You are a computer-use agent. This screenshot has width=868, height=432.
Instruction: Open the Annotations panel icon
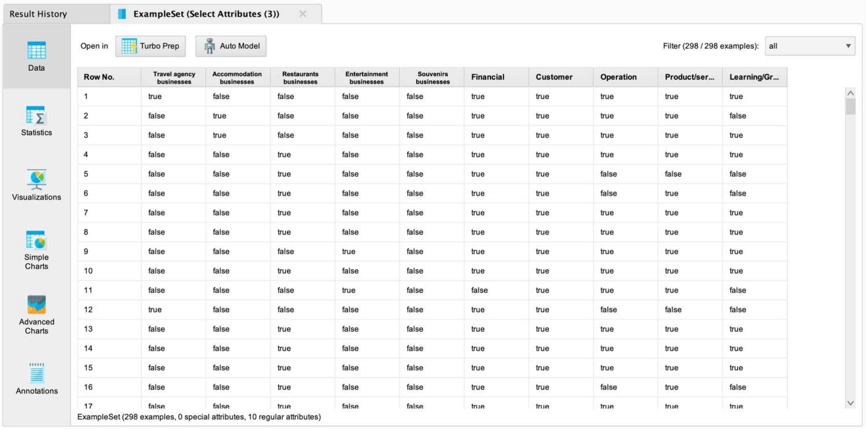[36, 373]
